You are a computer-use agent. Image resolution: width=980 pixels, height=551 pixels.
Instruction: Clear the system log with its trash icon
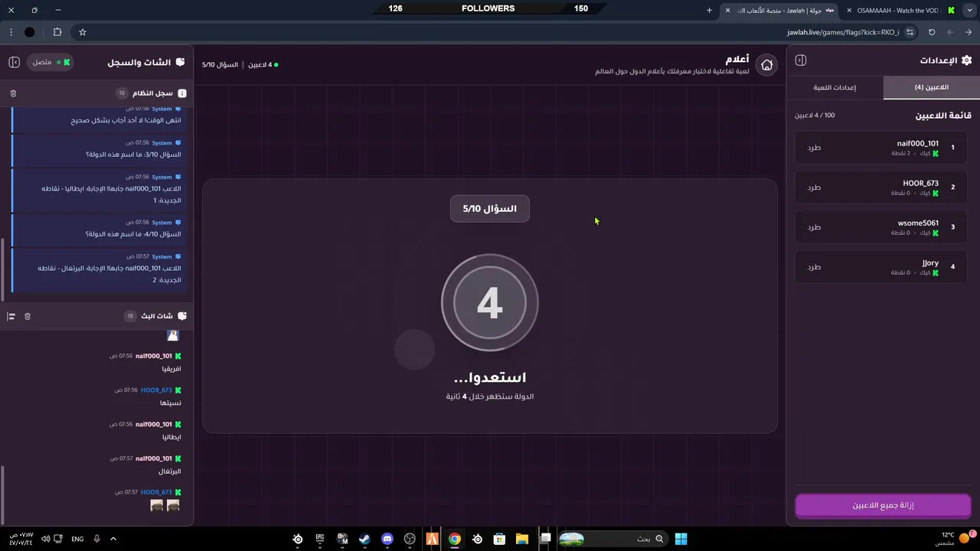tap(13, 93)
